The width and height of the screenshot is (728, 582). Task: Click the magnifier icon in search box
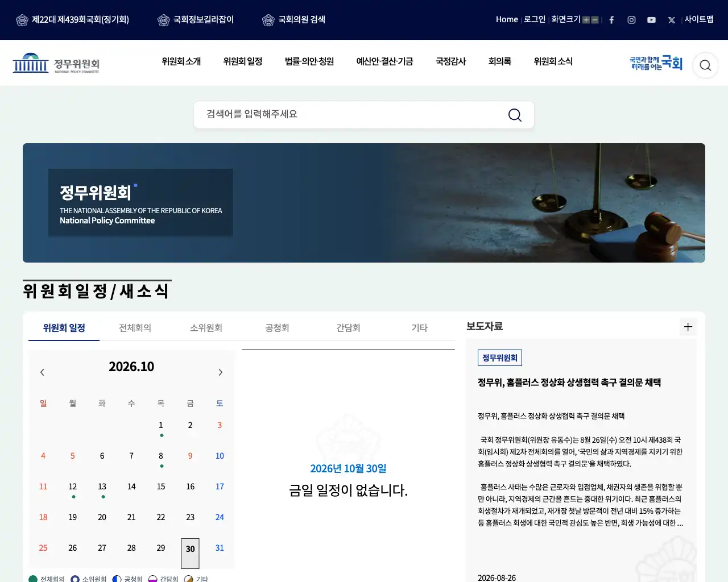(515, 115)
